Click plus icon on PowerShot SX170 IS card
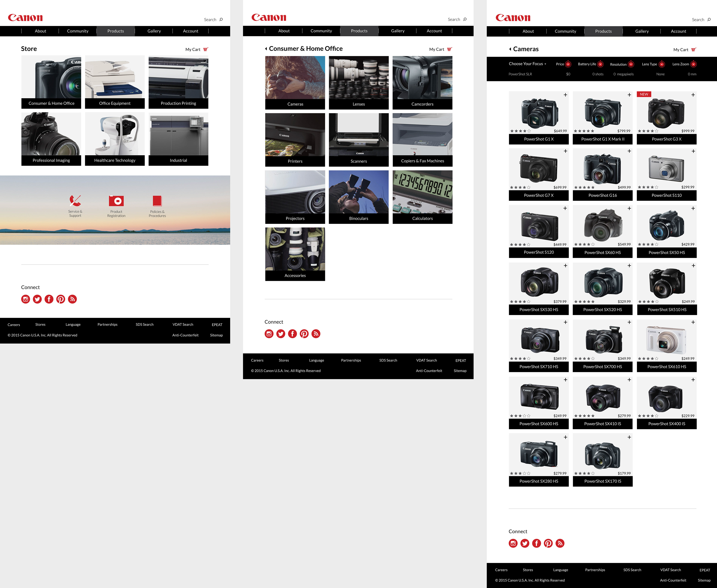717x588 pixels. click(629, 437)
